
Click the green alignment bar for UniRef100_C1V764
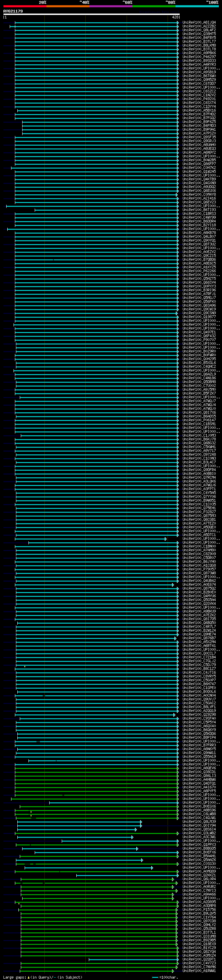point(100,917)
